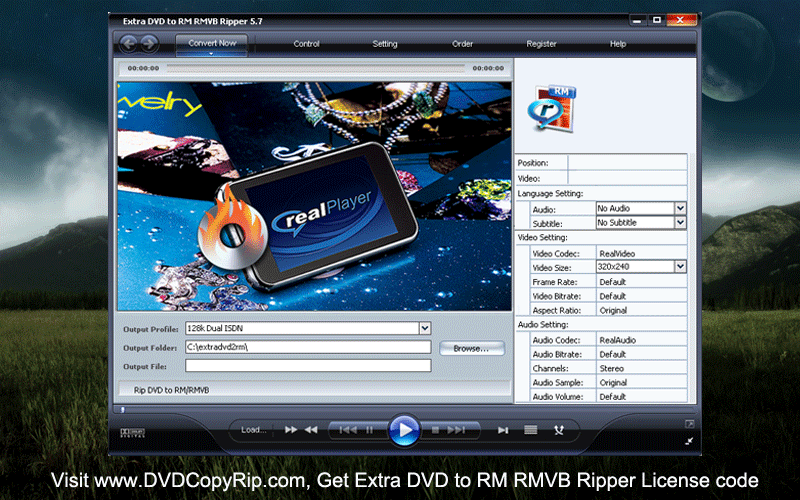Click the Language Setting header

550,194
